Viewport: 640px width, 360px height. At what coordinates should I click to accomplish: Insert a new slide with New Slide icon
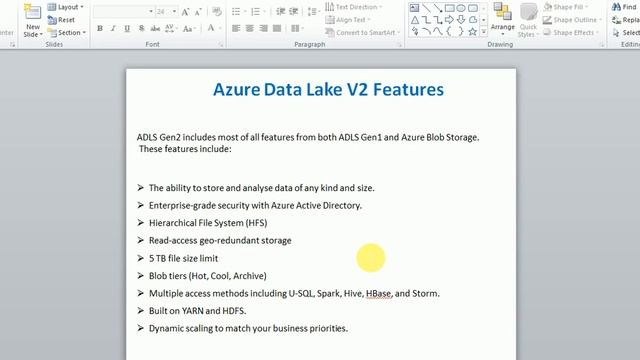click(x=33, y=12)
